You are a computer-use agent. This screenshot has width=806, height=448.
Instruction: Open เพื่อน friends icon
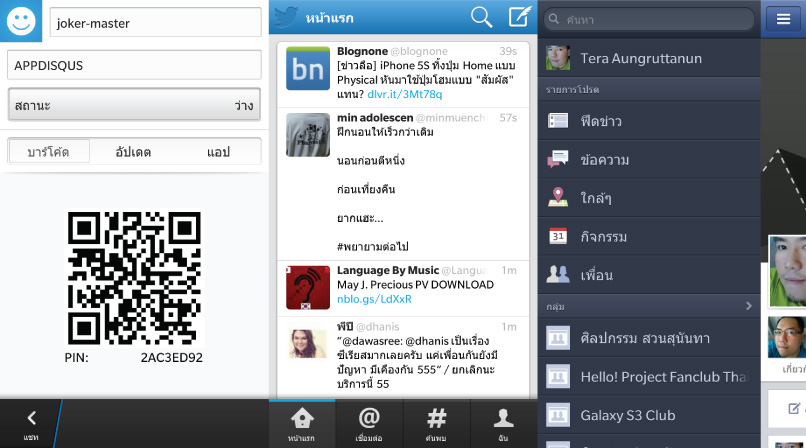558,274
